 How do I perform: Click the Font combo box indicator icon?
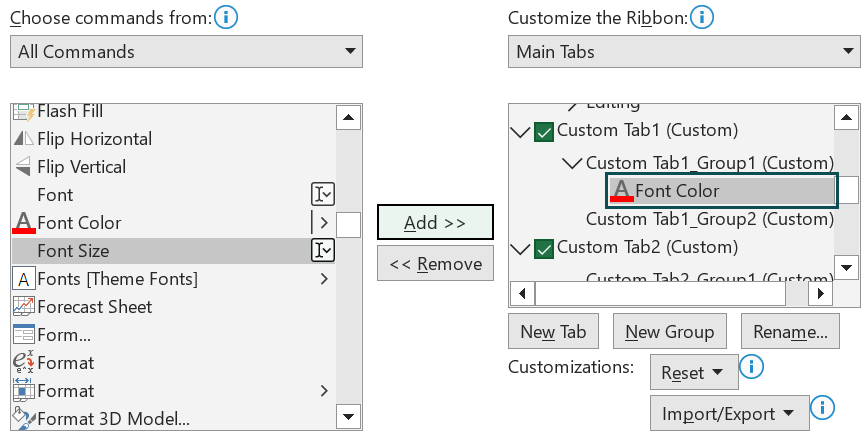[x=323, y=194]
